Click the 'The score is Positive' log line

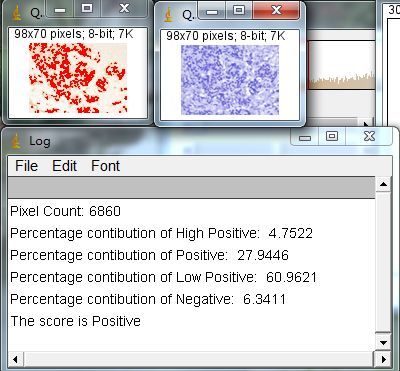(x=76, y=321)
